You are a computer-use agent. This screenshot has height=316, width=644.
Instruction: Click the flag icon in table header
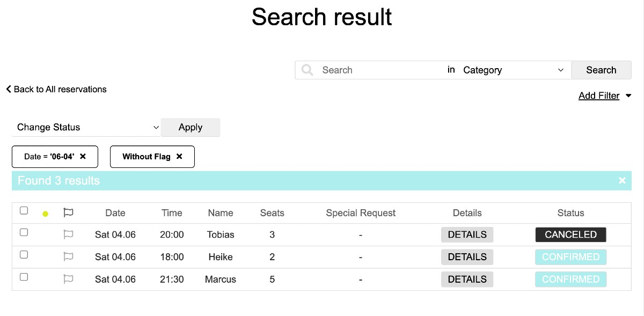(x=68, y=212)
